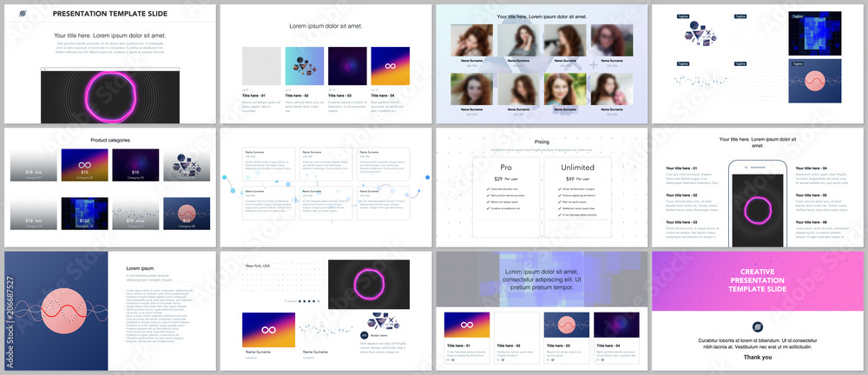Click Your title here - 05 beside phone

812,195
